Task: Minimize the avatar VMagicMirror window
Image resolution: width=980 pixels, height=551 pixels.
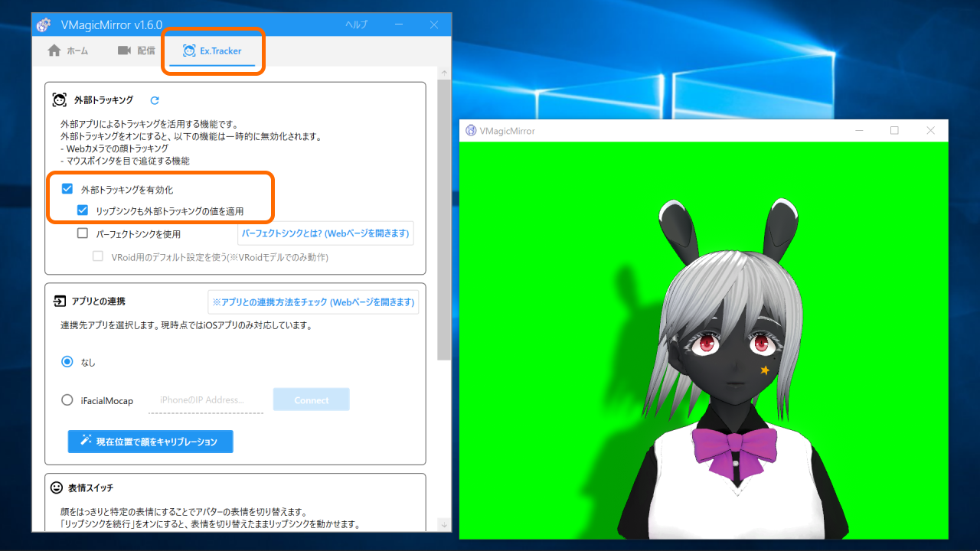Action: tap(859, 131)
